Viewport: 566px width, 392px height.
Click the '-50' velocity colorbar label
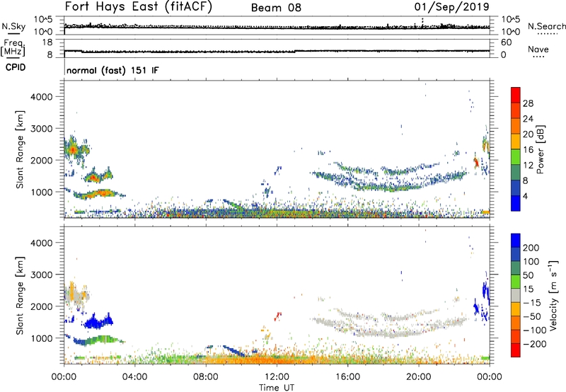[x=531, y=316]
